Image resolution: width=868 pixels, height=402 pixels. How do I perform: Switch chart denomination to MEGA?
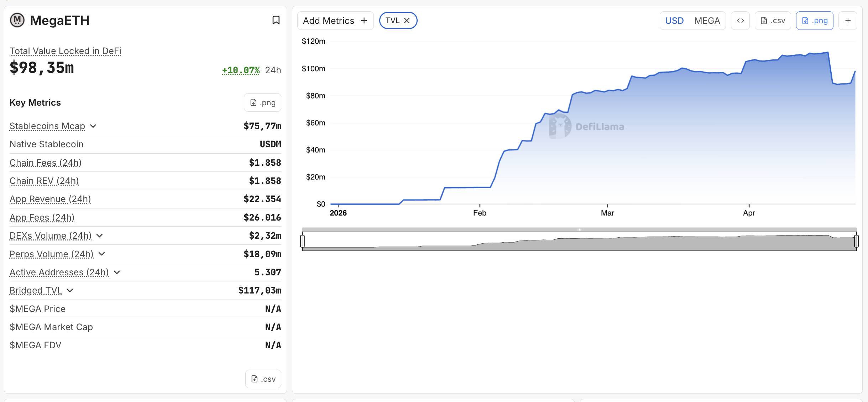coord(707,20)
